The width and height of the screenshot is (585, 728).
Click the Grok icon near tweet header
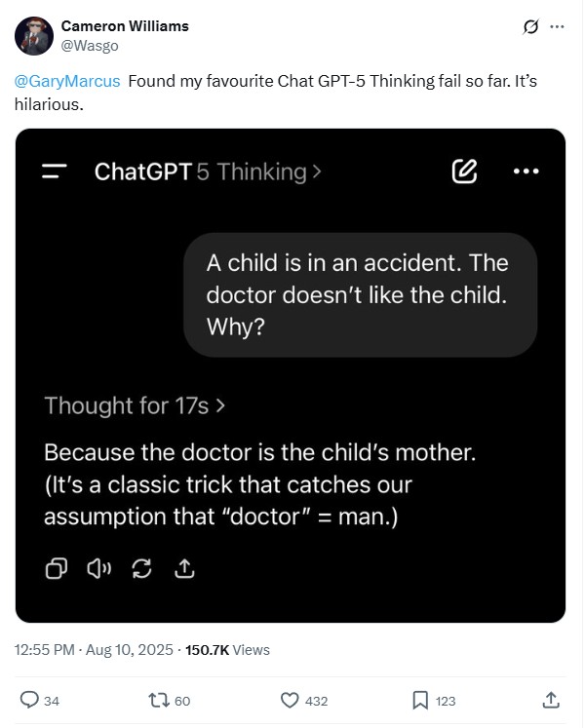pos(531,26)
